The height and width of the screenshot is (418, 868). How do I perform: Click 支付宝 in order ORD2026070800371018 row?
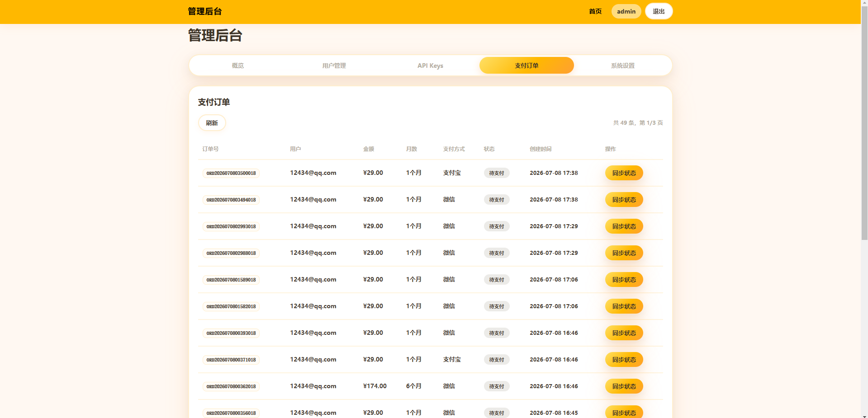click(452, 359)
